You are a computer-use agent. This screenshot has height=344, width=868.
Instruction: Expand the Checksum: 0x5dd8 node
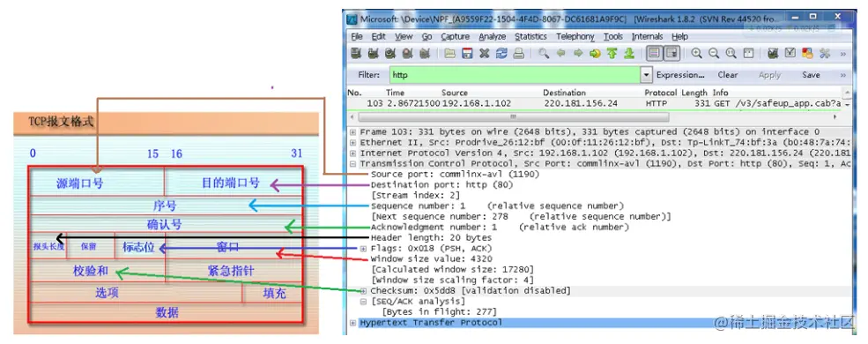364,291
